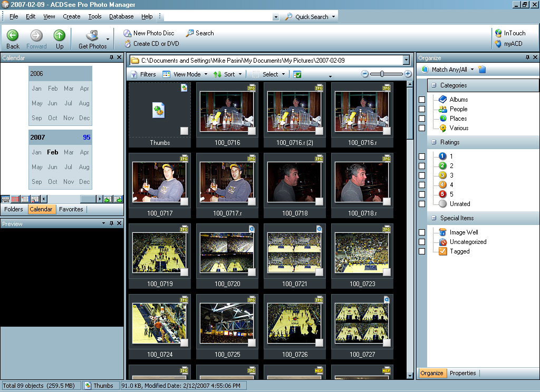The height and width of the screenshot is (392, 540).
Task: Click the zoom-in plus magnifier icon
Action: (408, 74)
